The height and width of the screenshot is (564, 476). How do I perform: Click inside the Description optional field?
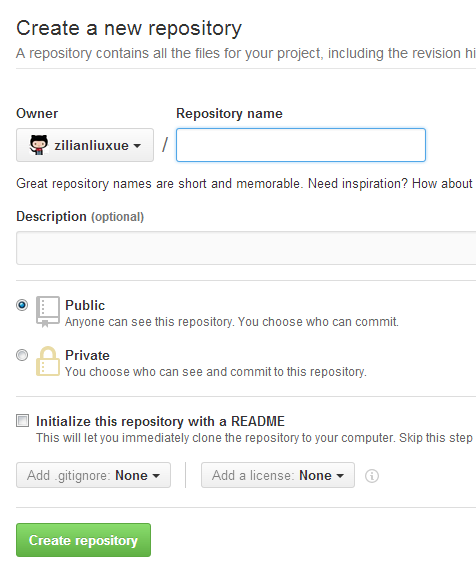246,248
